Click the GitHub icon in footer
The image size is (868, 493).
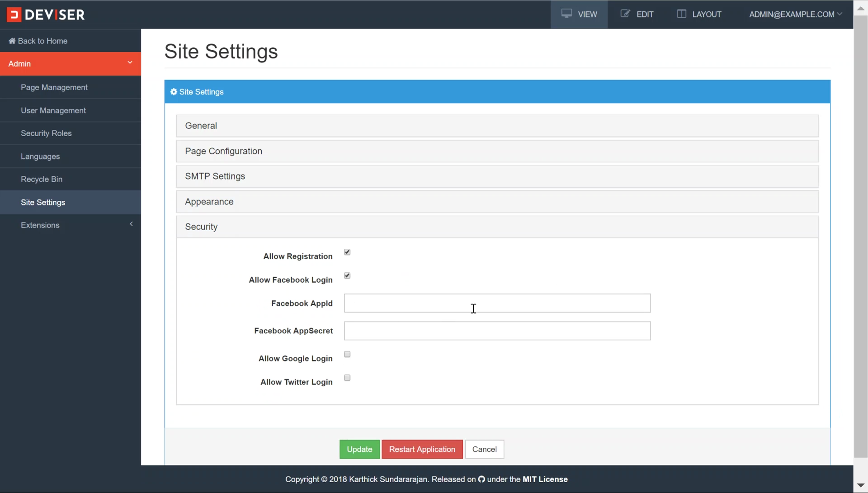(x=481, y=479)
